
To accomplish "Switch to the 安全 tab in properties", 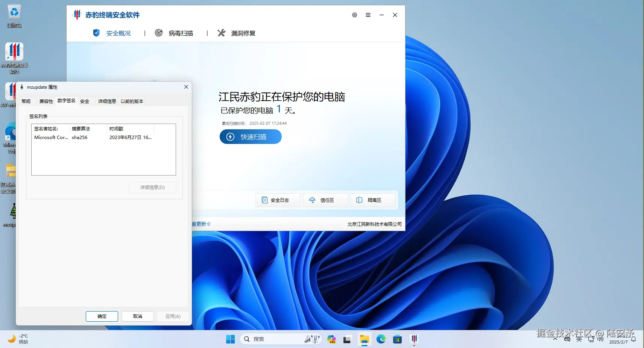I will (x=85, y=101).
